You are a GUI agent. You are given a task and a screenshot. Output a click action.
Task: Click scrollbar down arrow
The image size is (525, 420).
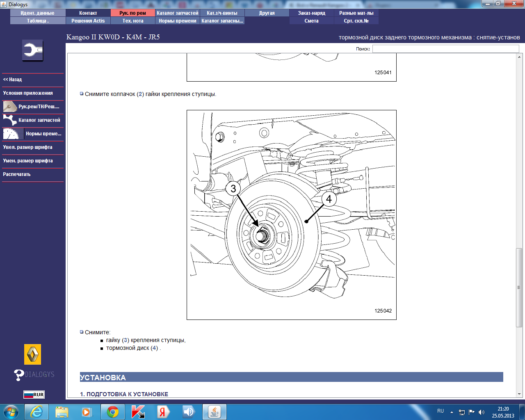point(519,394)
